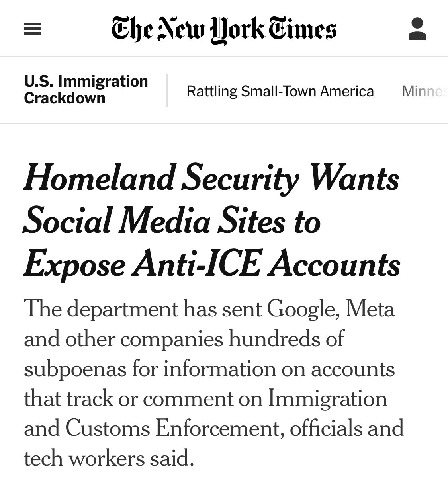The width and height of the screenshot is (448, 484).
Task: Click the word Accounts in headline
Action: (x=334, y=265)
